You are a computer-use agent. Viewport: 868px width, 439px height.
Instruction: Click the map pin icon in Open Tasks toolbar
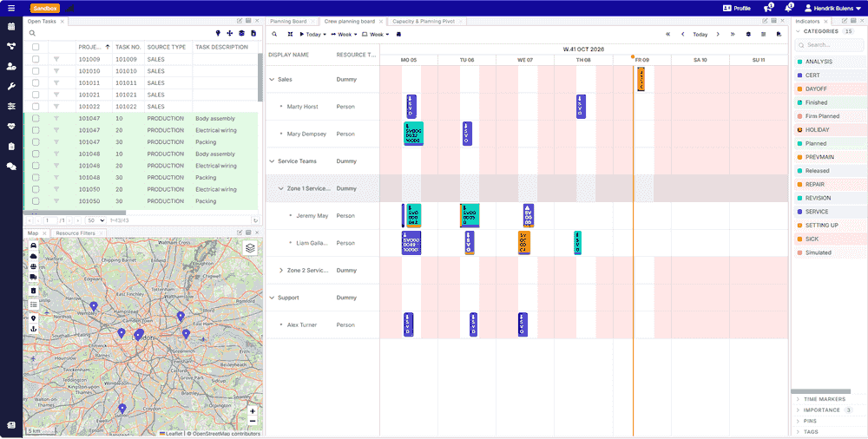pos(218,33)
